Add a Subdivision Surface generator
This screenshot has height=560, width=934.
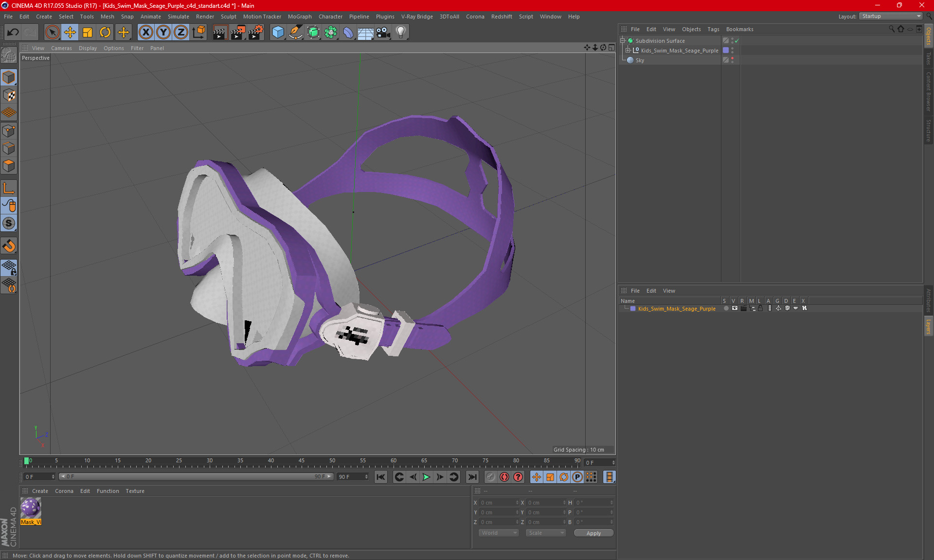313,32
